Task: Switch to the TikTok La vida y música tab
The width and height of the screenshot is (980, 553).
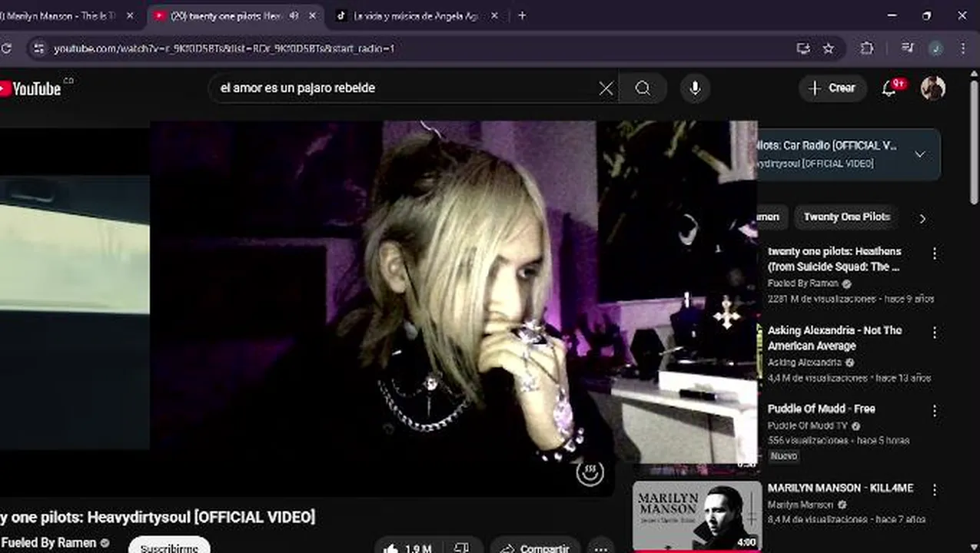Action: (x=415, y=15)
